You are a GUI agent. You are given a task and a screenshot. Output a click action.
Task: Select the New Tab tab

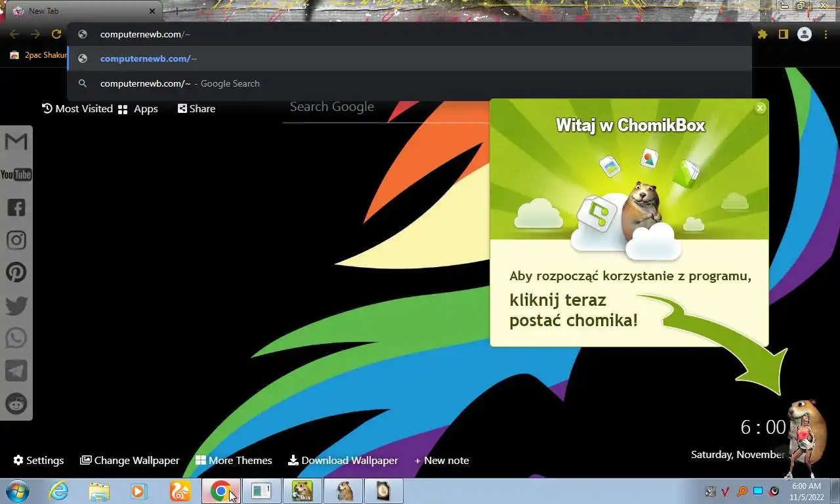[82, 11]
